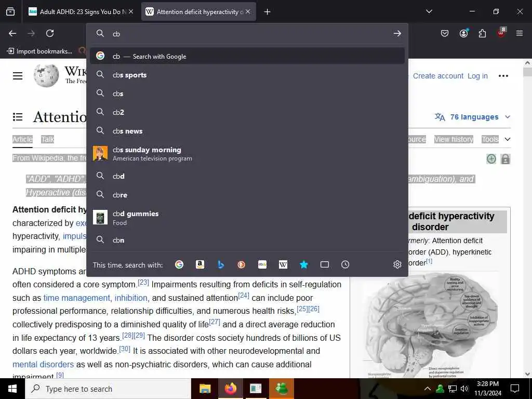Open 'mental disorders' link
This screenshot has height=399, width=532.
[43, 364]
